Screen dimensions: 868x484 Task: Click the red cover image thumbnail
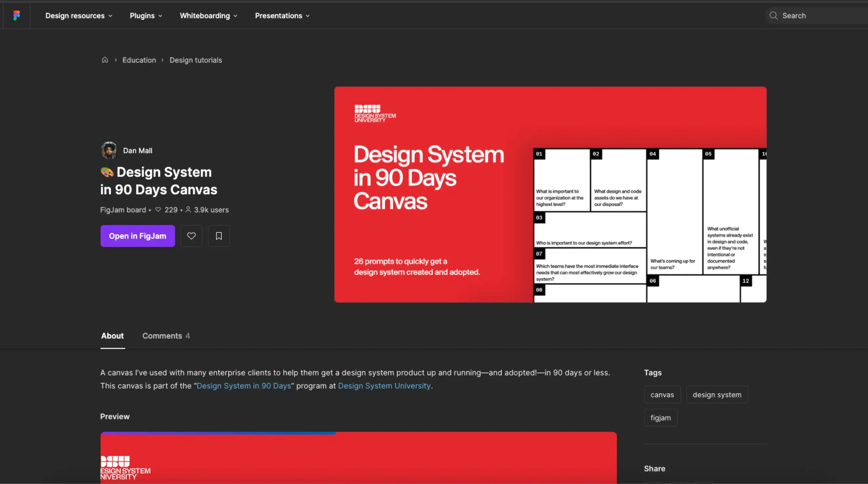click(x=550, y=194)
